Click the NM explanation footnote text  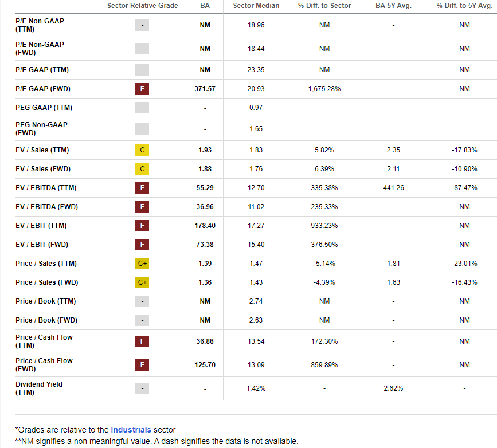pyautogui.click(x=156, y=441)
